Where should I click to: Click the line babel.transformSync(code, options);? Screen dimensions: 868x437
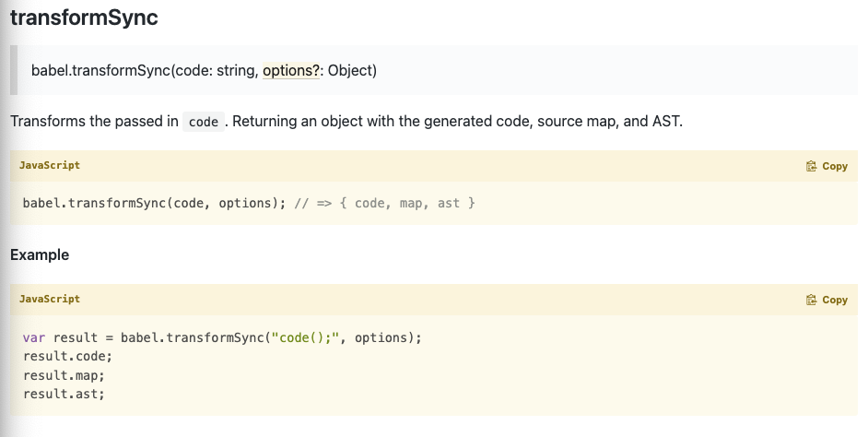[155, 203]
